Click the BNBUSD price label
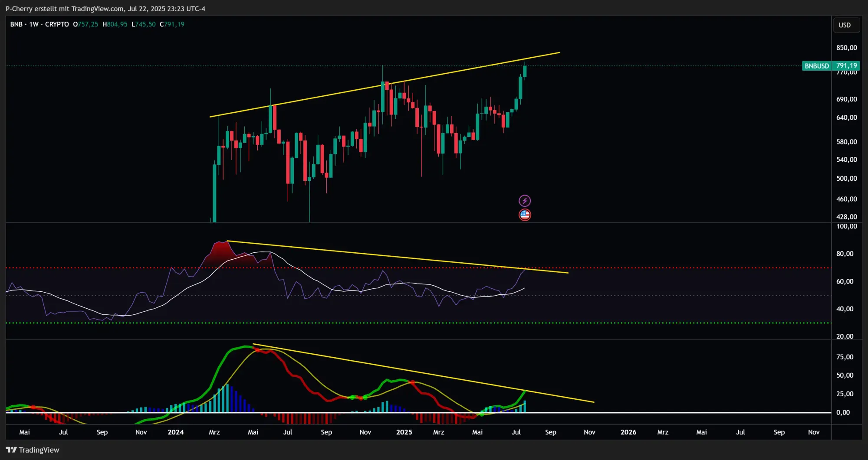This screenshot has width=868, height=460. pos(816,66)
